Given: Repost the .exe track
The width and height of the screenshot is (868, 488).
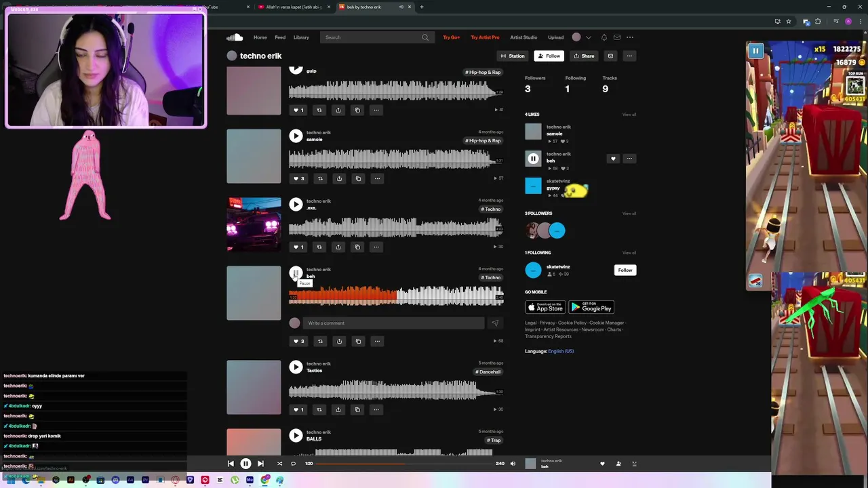Looking at the screenshot, I should [x=319, y=247].
